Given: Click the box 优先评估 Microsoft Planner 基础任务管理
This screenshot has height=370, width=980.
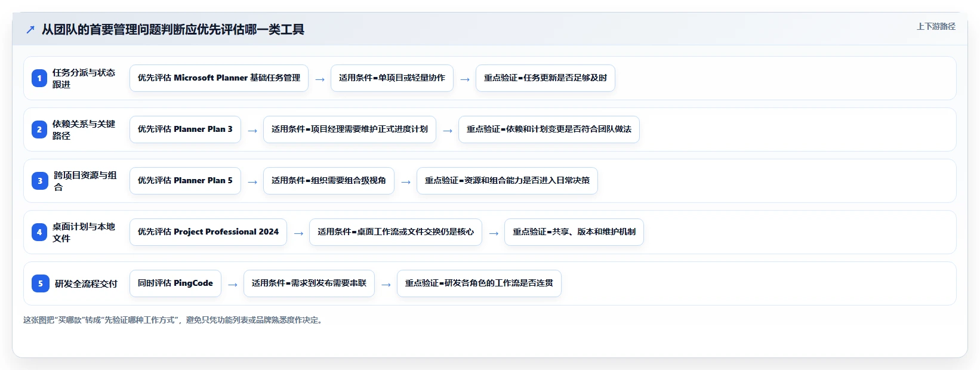Looking at the screenshot, I should click(x=219, y=78).
